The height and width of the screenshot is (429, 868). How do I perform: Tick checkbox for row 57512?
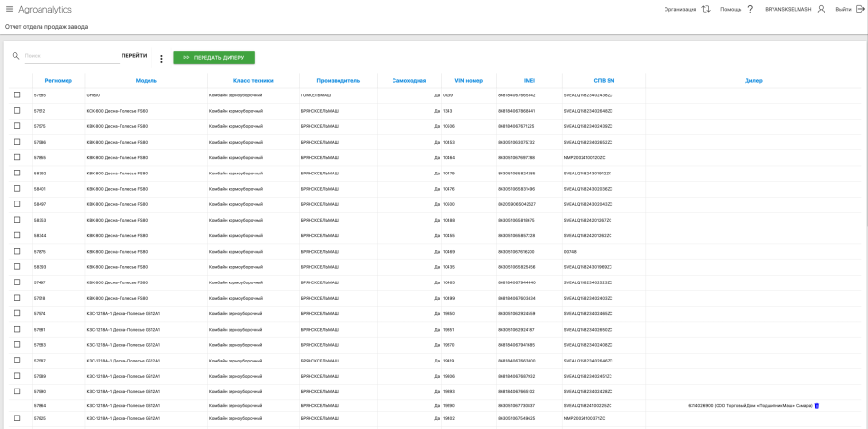click(17, 110)
